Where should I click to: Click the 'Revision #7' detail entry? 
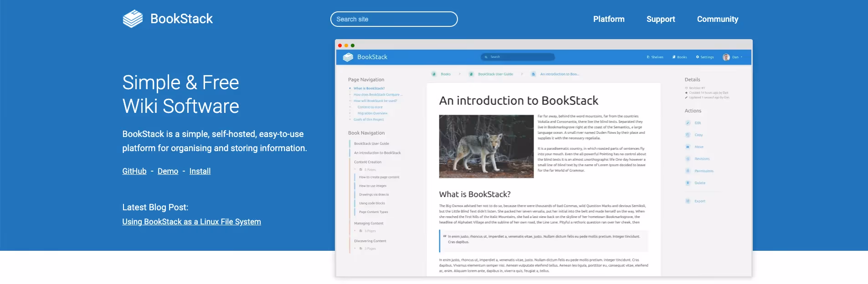pos(695,88)
